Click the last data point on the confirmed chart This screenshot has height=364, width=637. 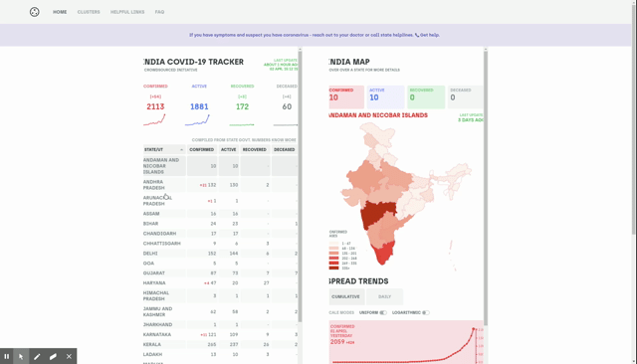pyautogui.click(x=474, y=329)
